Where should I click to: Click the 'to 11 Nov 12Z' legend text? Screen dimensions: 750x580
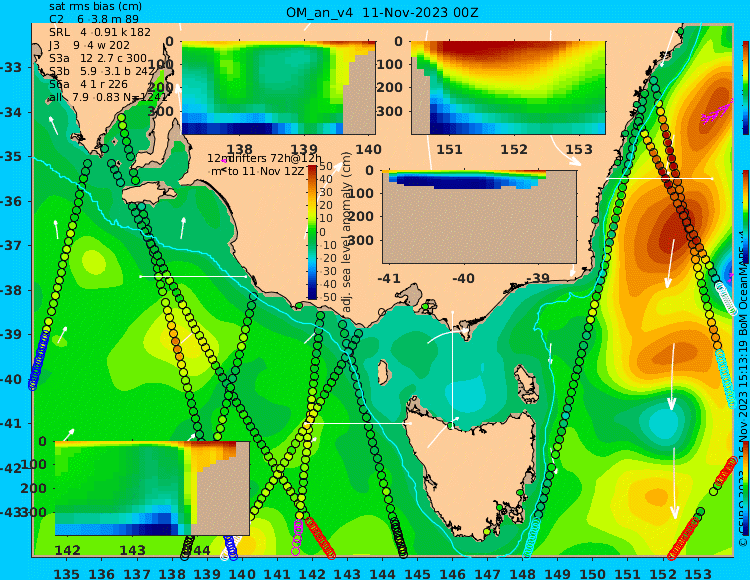point(266,171)
